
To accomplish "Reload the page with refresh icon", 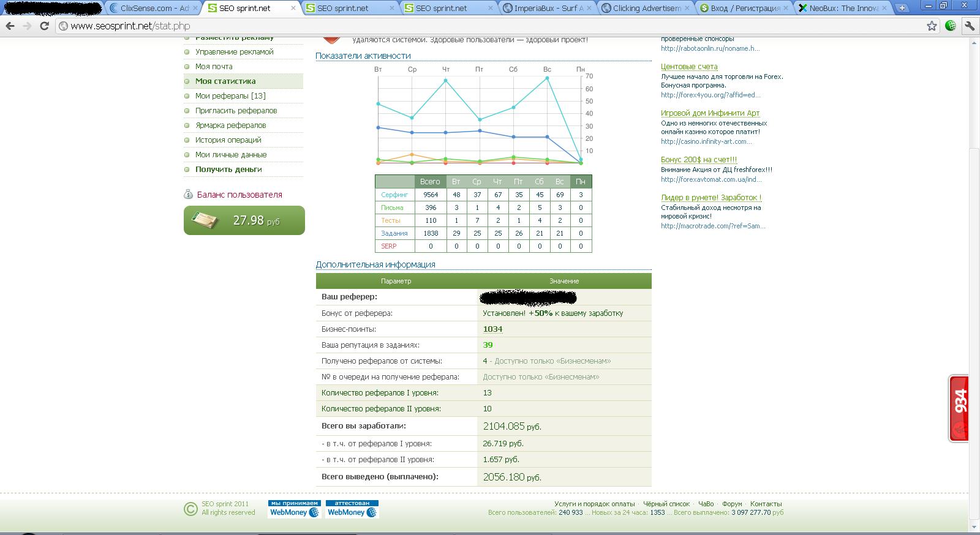I will [44, 26].
